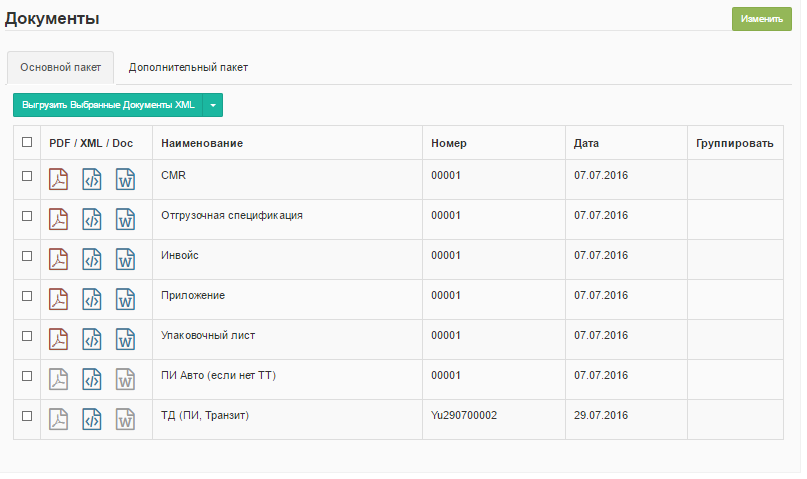Image resolution: width=807 pixels, height=479 pixels.
Task: Tick checkbox for ТД (ПИ, Транзит)
Action: point(27,416)
